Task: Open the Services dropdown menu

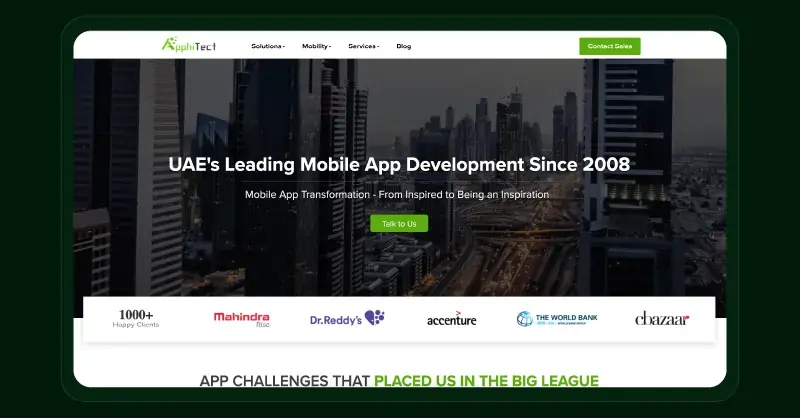Action: pyautogui.click(x=363, y=46)
